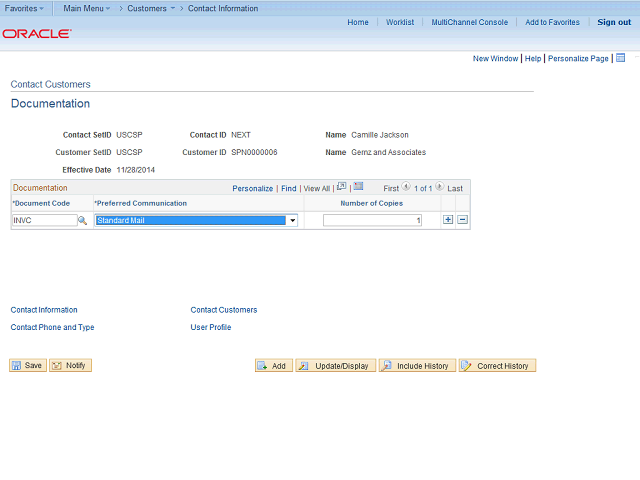Go to Contact Information breadcrumb

coord(223,8)
